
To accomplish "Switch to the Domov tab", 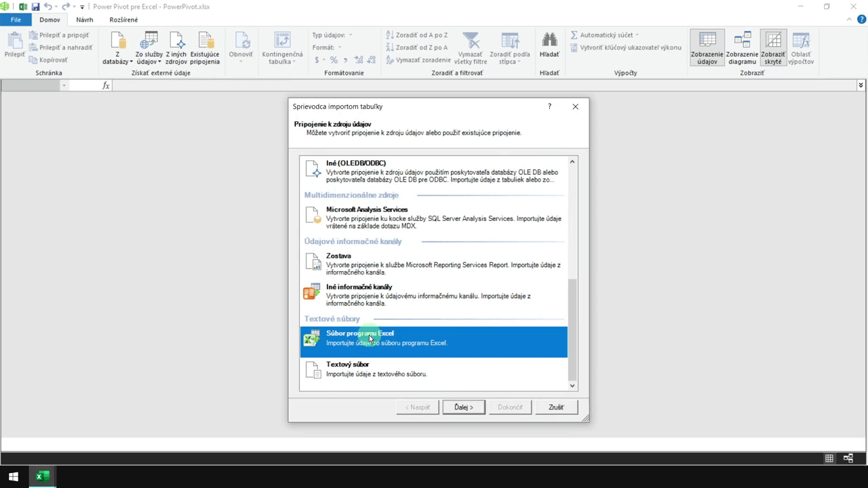I will coord(50,20).
